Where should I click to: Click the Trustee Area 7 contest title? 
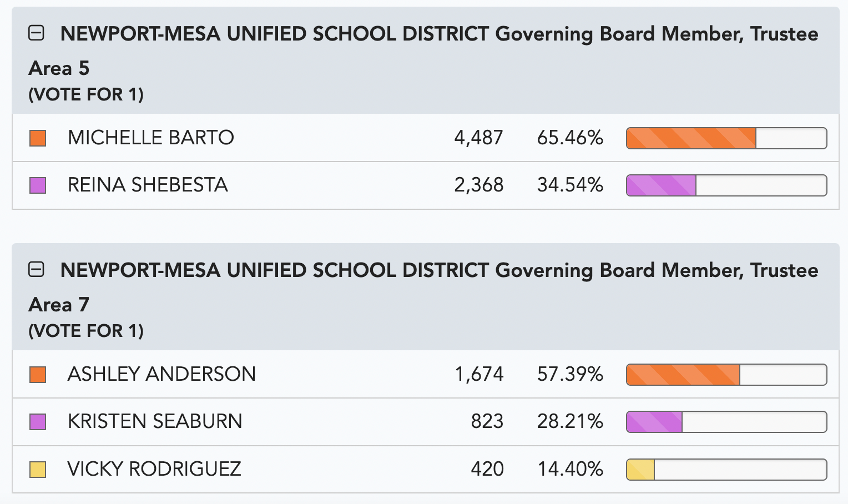[423, 288]
